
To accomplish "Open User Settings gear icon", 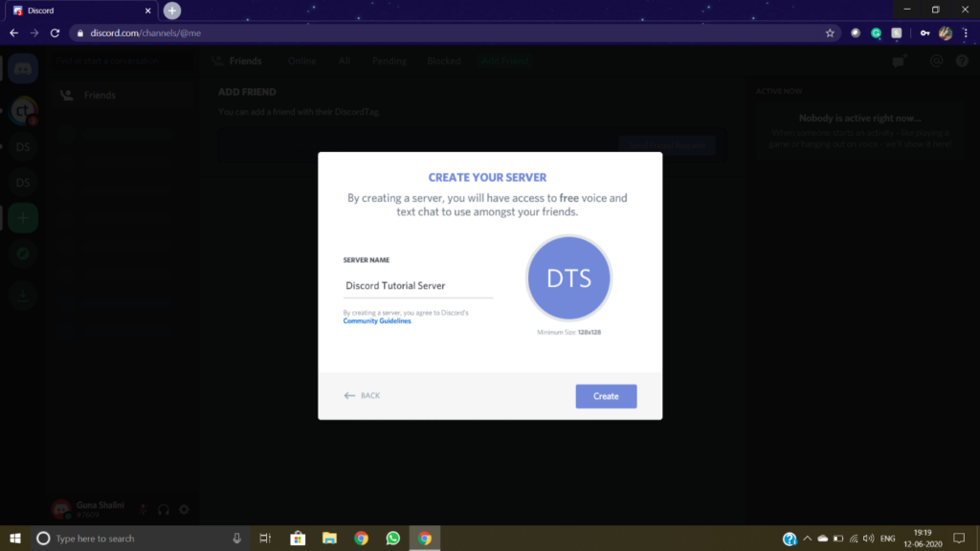I will [x=184, y=510].
